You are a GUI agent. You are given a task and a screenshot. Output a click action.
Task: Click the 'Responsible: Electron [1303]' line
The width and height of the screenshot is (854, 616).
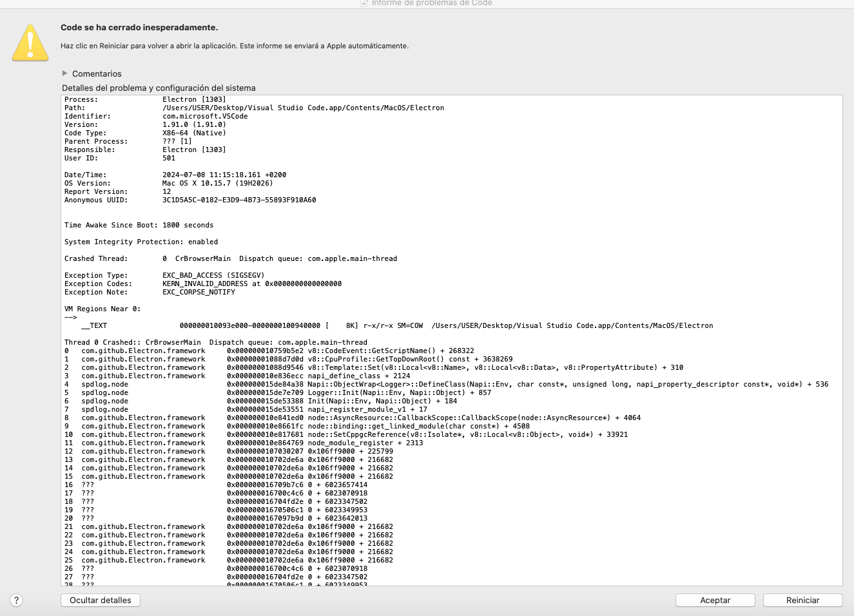145,149
